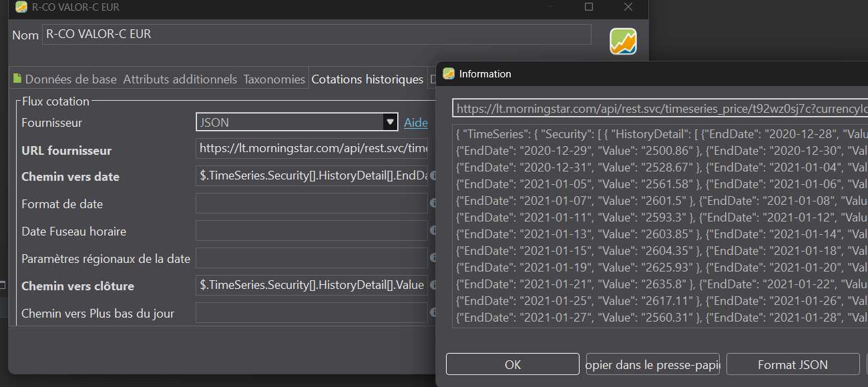The image size is (868, 387).
Task: Copy response with Copier dans le presse-papiers
Action: (x=652, y=365)
